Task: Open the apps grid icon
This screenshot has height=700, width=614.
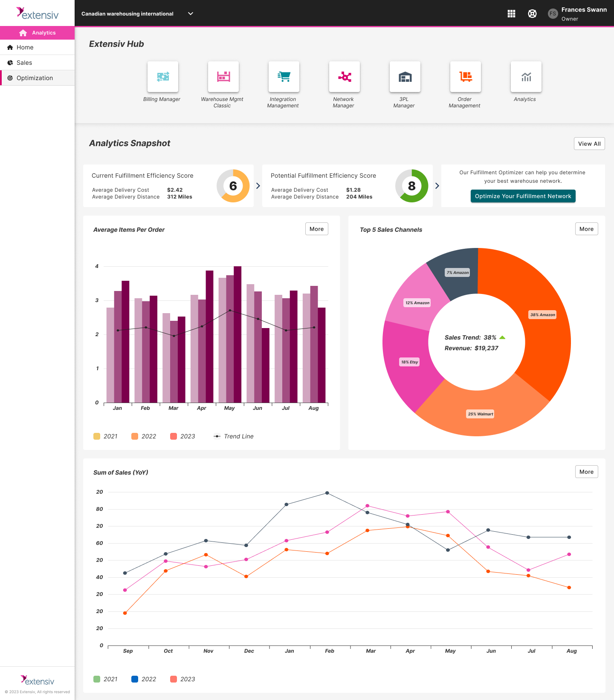Action: [512, 14]
